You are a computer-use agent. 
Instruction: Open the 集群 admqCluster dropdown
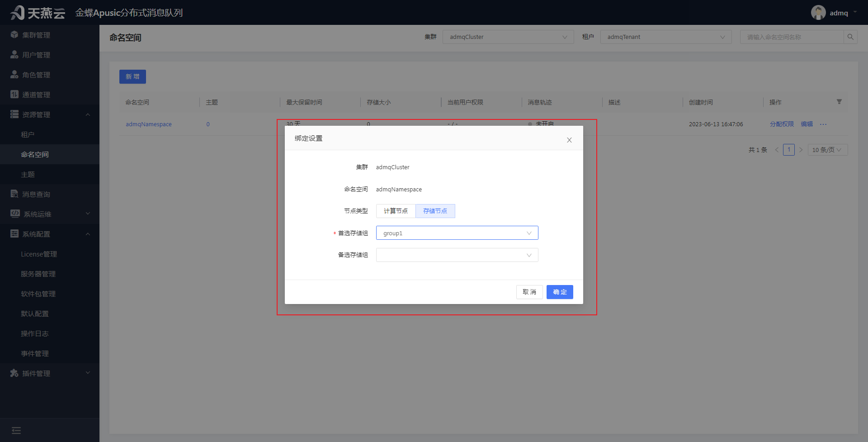508,37
